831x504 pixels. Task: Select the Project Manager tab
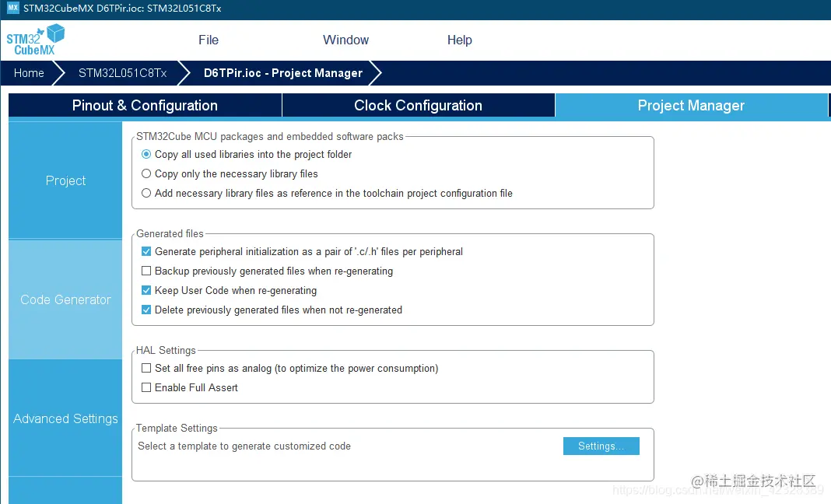pyautogui.click(x=691, y=106)
